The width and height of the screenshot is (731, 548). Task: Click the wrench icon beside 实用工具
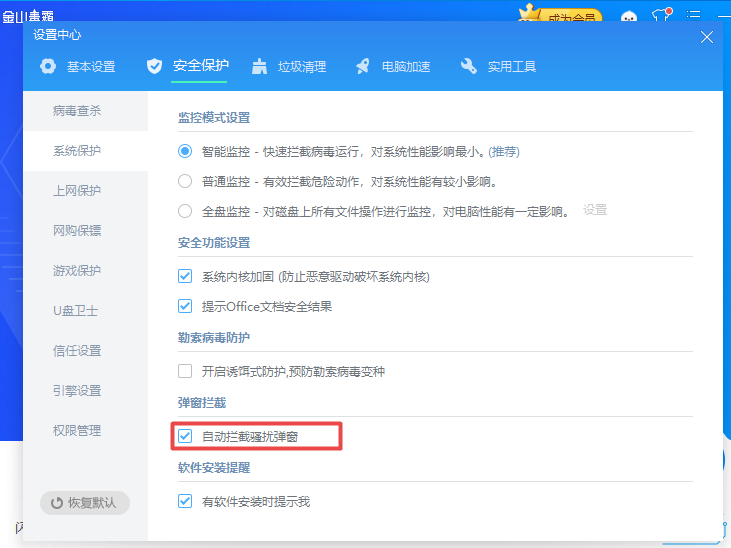(469, 66)
